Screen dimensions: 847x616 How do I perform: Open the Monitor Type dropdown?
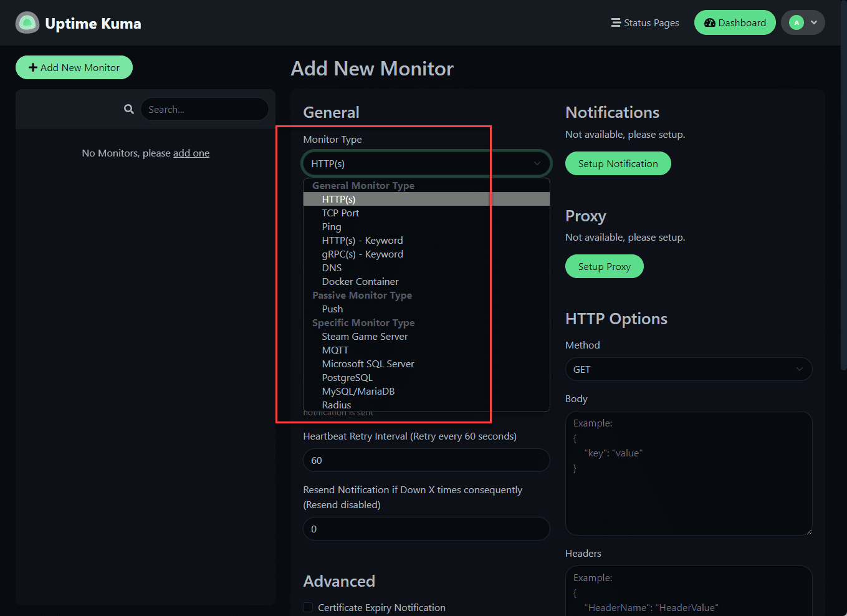coord(426,163)
